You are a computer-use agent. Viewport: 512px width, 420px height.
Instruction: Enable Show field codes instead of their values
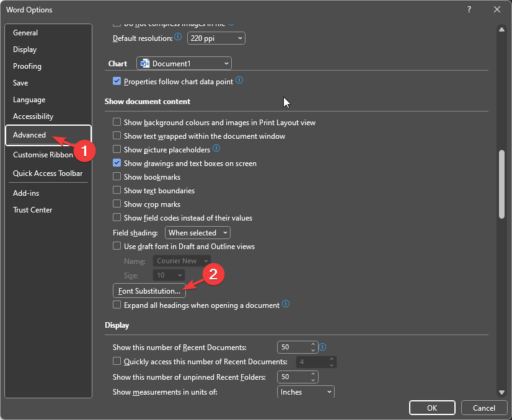117,217
